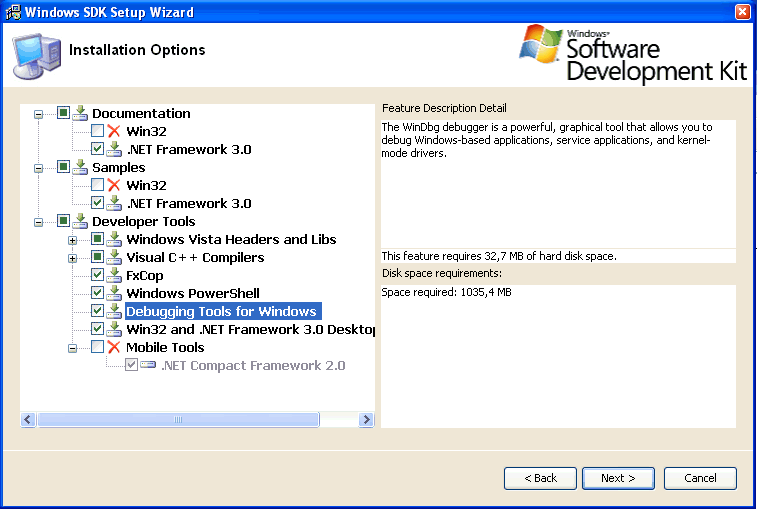Go to the previous step with Back
757x509 pixels.
point(540,478)
